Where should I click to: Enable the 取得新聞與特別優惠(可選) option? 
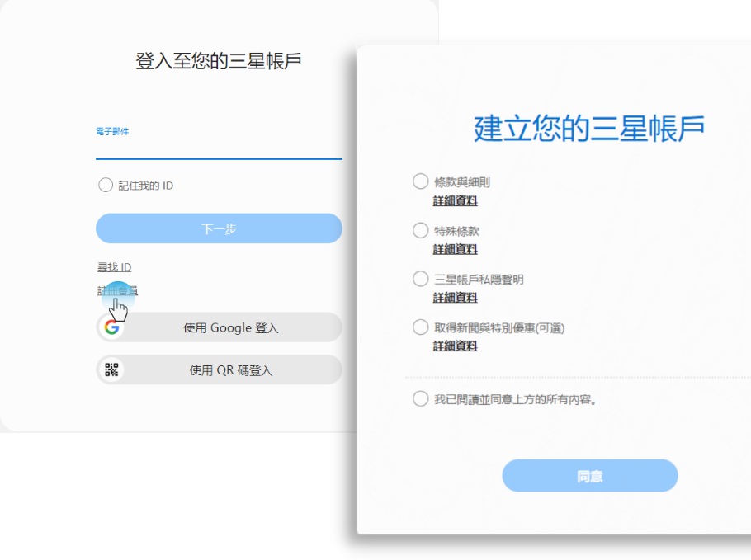(x=420, y=327)
